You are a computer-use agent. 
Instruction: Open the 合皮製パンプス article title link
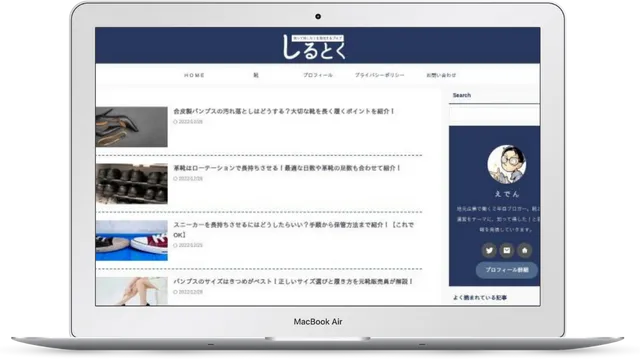[284, 111]
